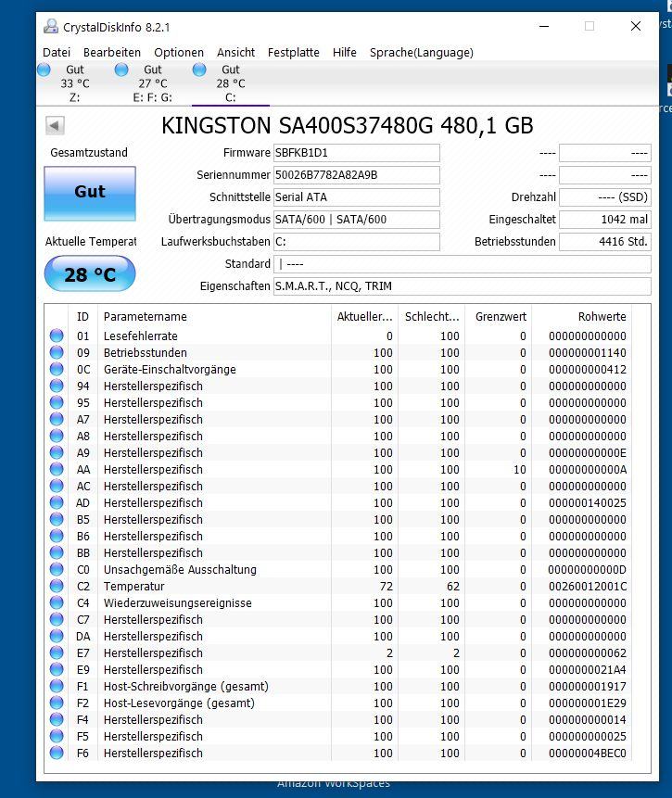Click the Gut health status button
This screenshot has width=672, height=798.
tap(90, 194)
